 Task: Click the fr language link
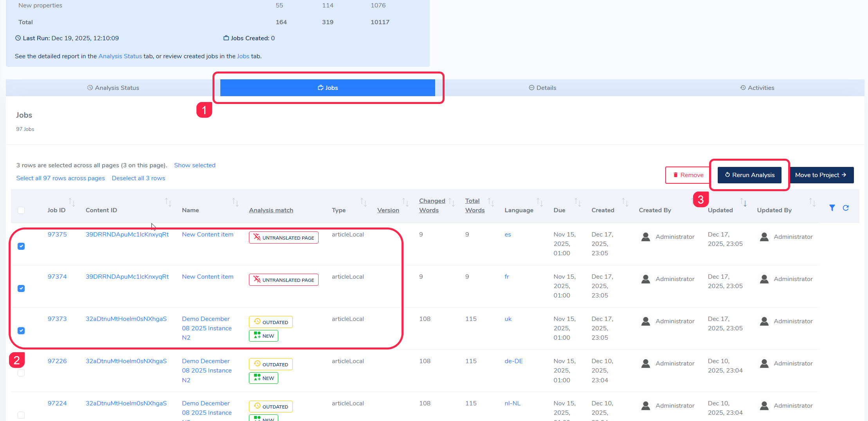507,277
